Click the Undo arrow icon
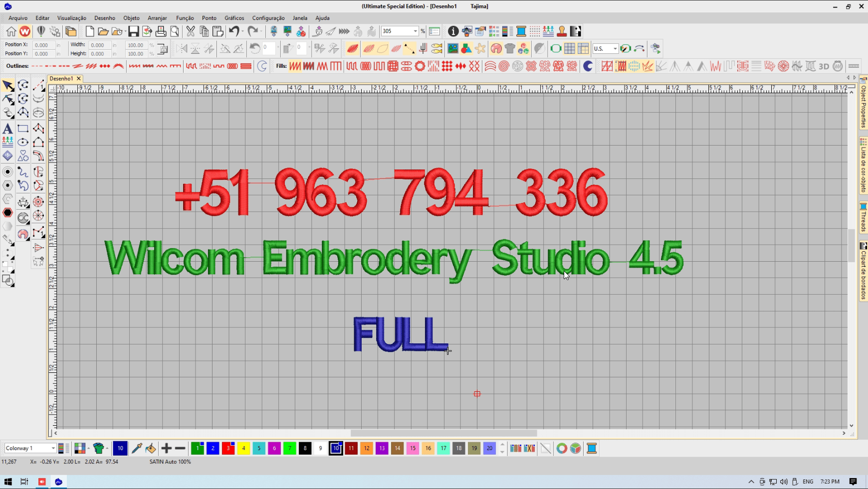Image resolution: width=868 pixels, height=489 pixels. [x=233, y=31]
